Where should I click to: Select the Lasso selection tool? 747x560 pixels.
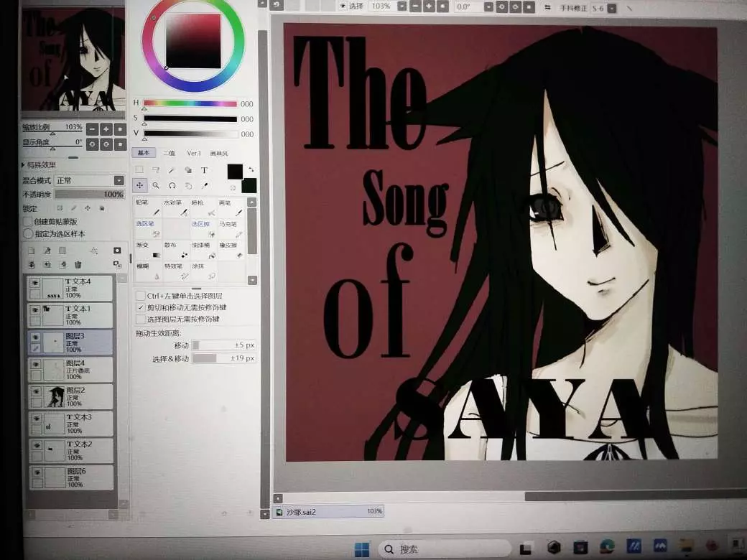point(155,169)
